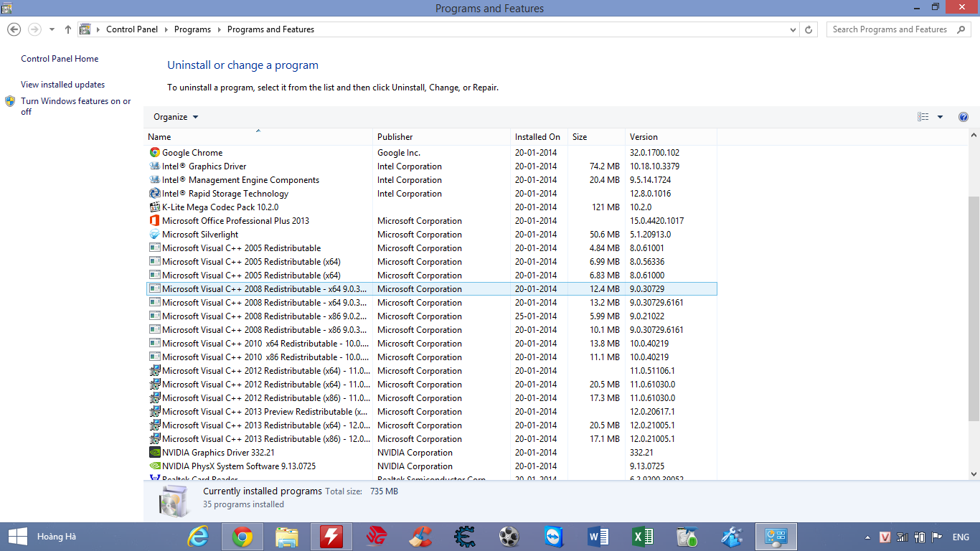Click the NVIDIA PhysX System Software icon
Screen dimensions: 980x551
click(154, 466)
